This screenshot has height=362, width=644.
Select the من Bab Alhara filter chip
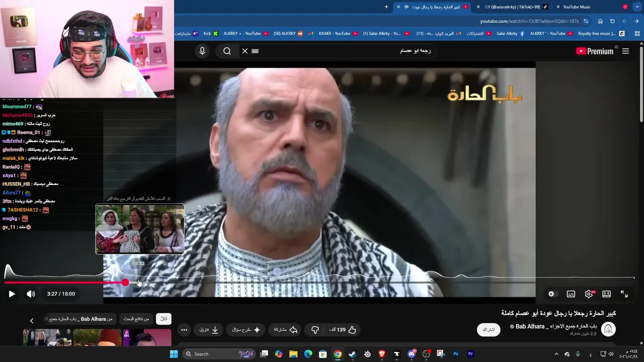tap(80, 319)
